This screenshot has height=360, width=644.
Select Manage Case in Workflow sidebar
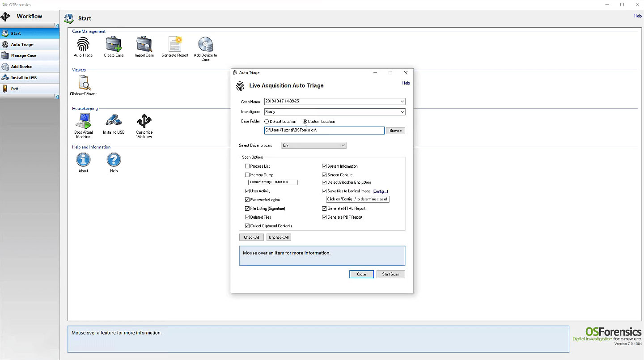point(24,55)
